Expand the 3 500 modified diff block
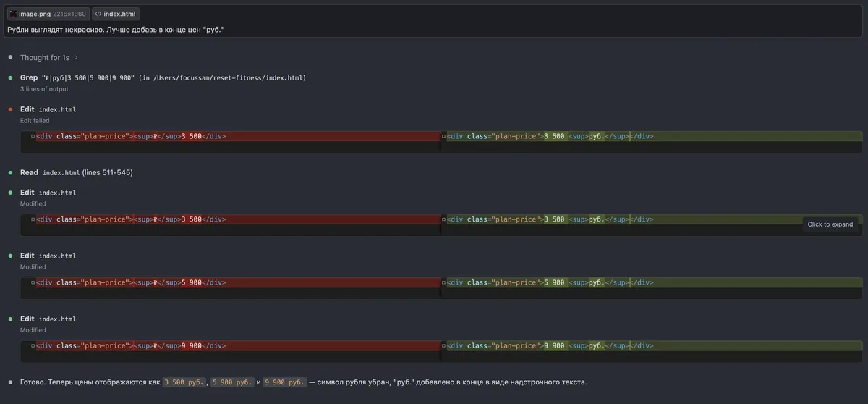The height and width of the screenshot is (404, 868). click(441, 224)
